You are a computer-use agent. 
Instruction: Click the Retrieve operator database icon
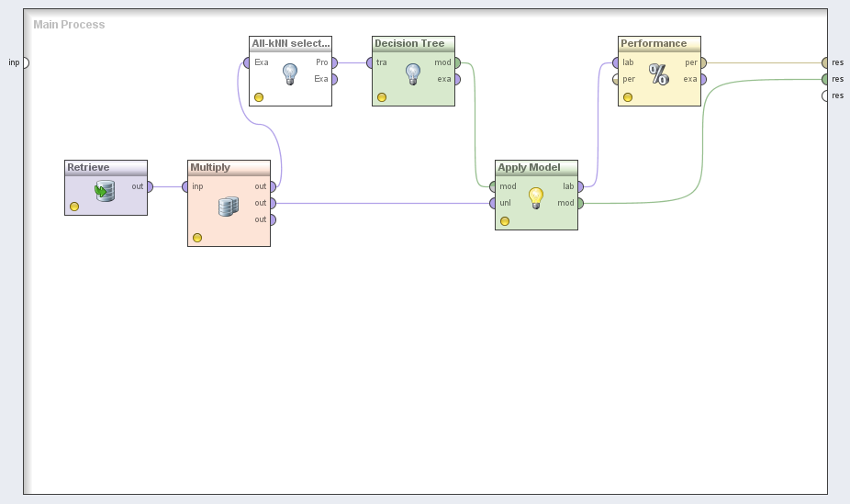coord(106,191)
